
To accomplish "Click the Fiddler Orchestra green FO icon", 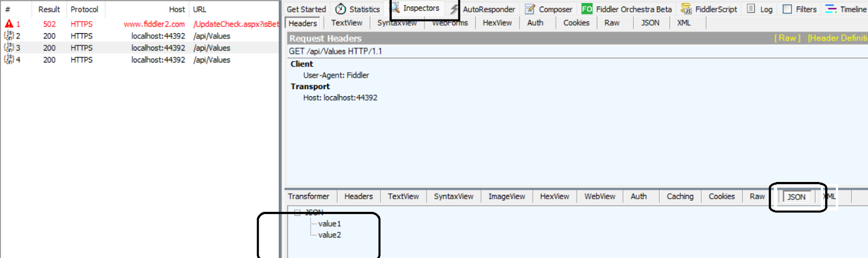I will tap(587, 9).
